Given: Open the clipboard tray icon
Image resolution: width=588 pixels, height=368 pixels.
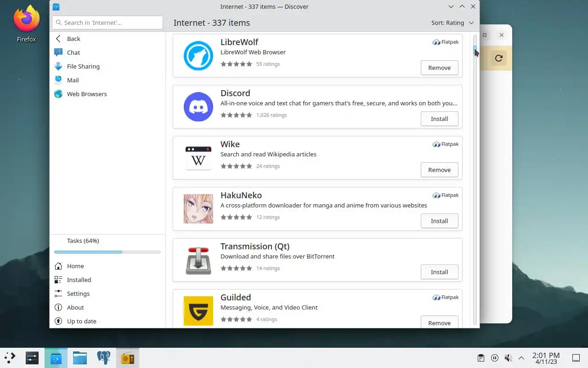Looking at the screenshot, I should tap(481, 358).
